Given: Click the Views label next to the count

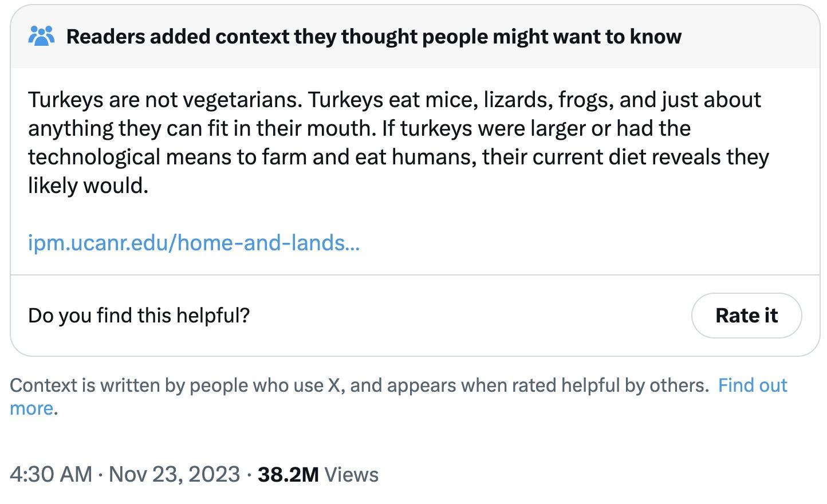Looking at the screenshot, I should 351,474.
